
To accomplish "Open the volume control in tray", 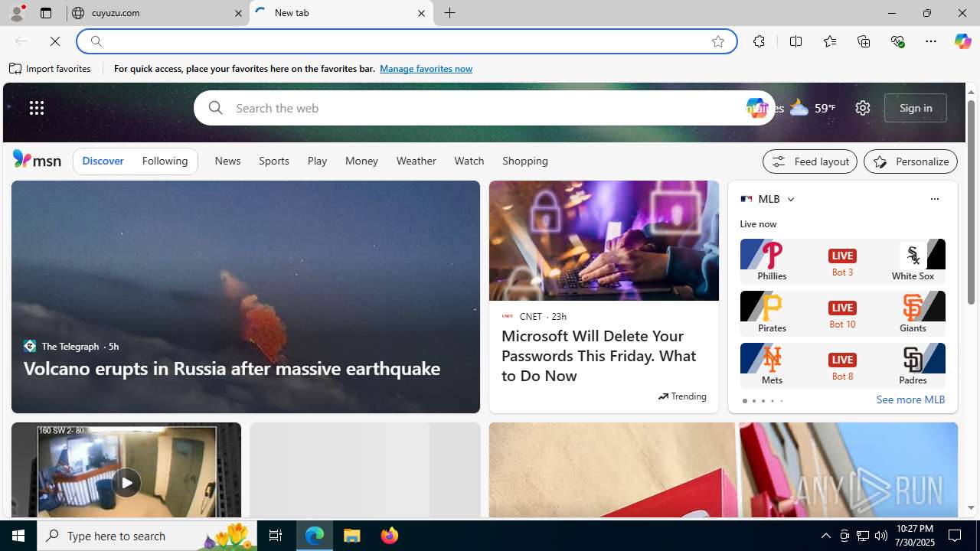I will point(881,536).
